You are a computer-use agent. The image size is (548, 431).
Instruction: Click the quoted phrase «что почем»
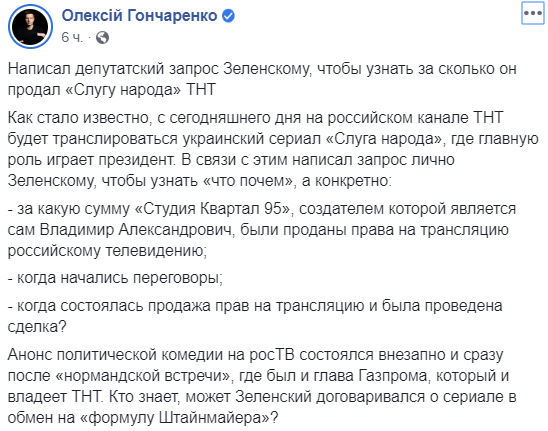[247, 181]
